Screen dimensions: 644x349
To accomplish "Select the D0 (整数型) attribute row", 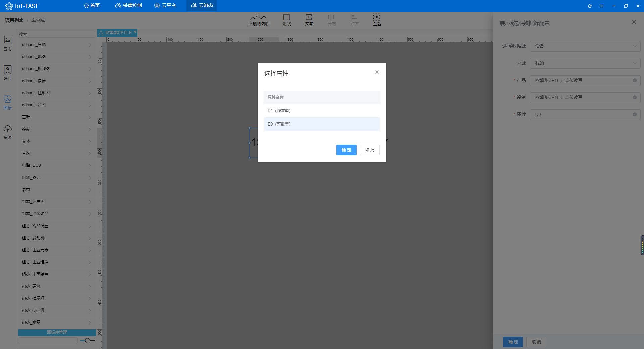I will click(322, 124).
